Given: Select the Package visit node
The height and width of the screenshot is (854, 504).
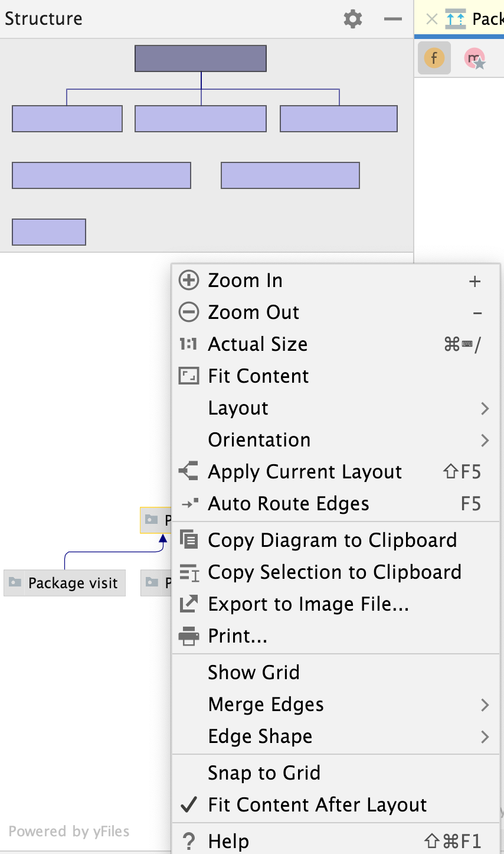Looking at the screenshot, I should click(64, 583).
